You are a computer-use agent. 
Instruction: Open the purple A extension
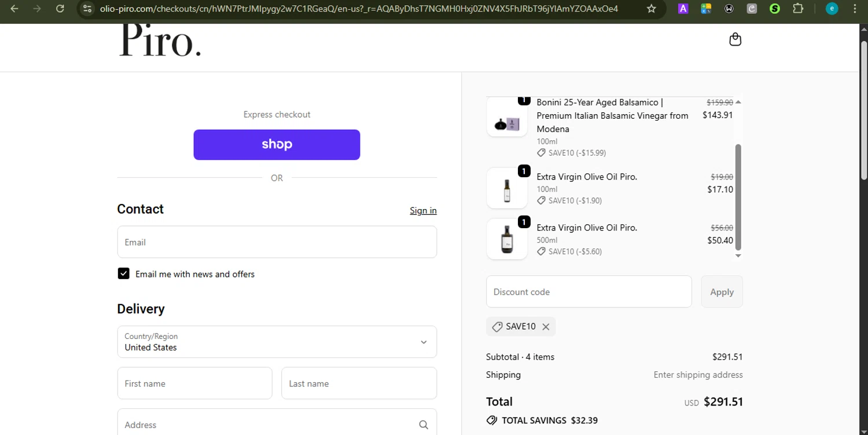point(683,9)
